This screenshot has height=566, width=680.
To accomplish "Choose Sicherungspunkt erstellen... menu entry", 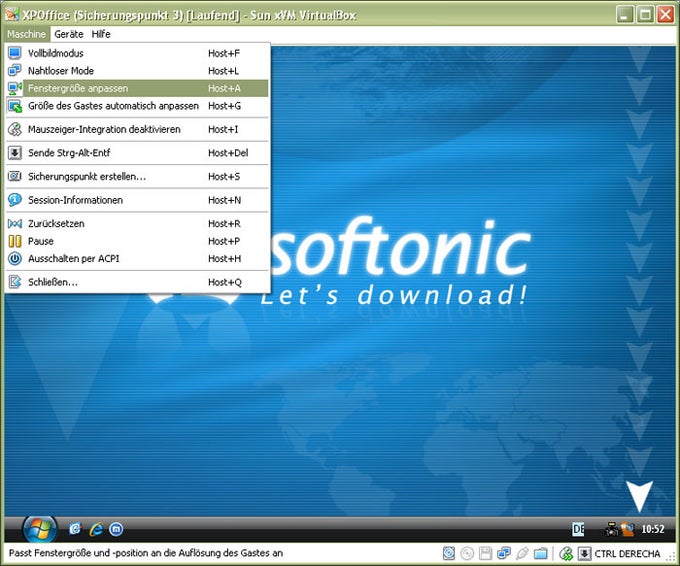I will [x=137, y=177].
